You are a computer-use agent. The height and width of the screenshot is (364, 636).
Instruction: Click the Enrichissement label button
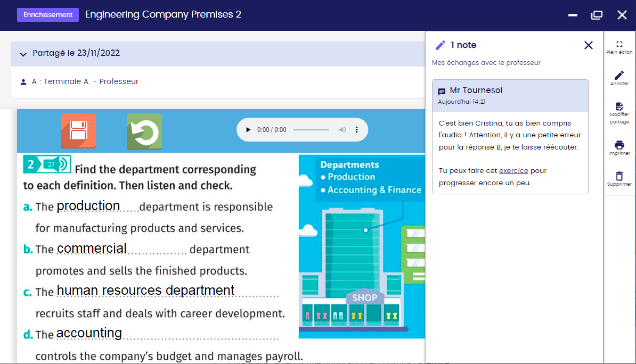(48, 15)
